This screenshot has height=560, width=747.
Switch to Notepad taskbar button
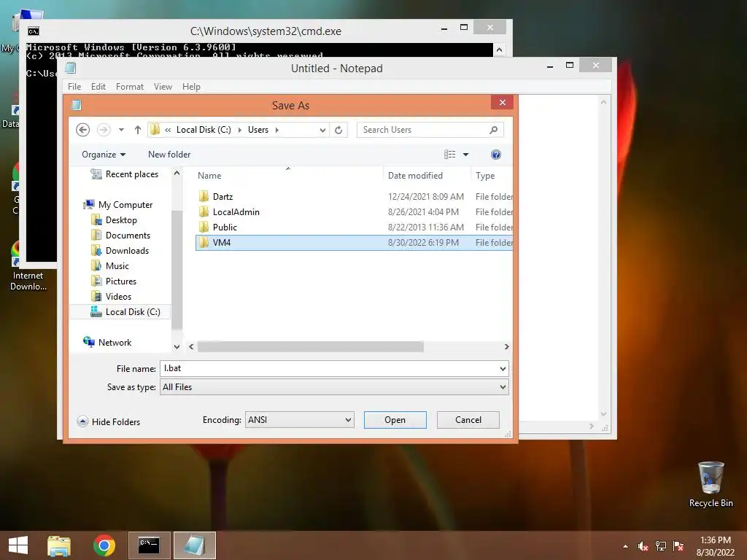(x=195, y=545)
